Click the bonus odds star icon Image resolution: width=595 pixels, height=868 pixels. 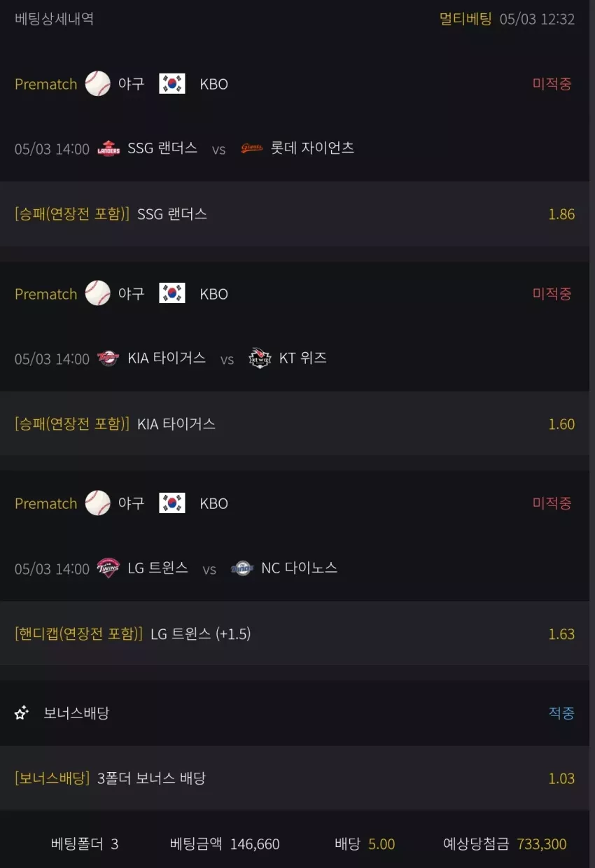point(22,713)
